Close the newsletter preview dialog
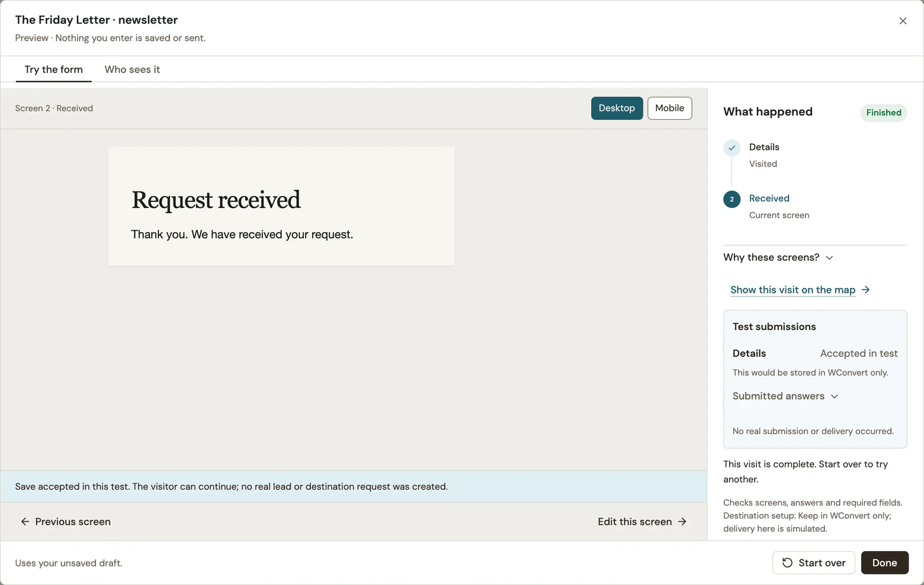The image size is (924, 585). pyautogui.click(x=903, y=21)
